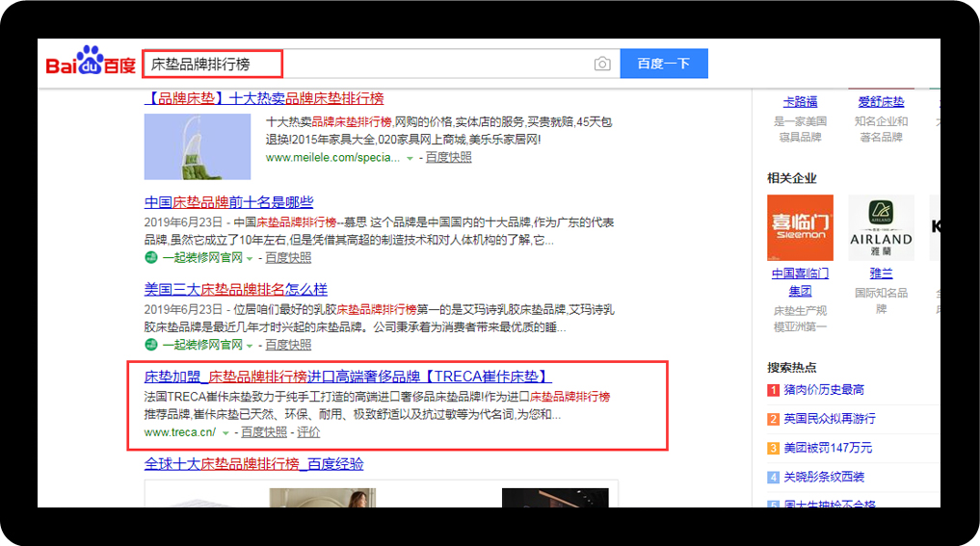The height and width of the screenshot is (546, 980).
Task: Click green verified icon for 中国床垫品牌前十名 result
Action: point(150,257)
